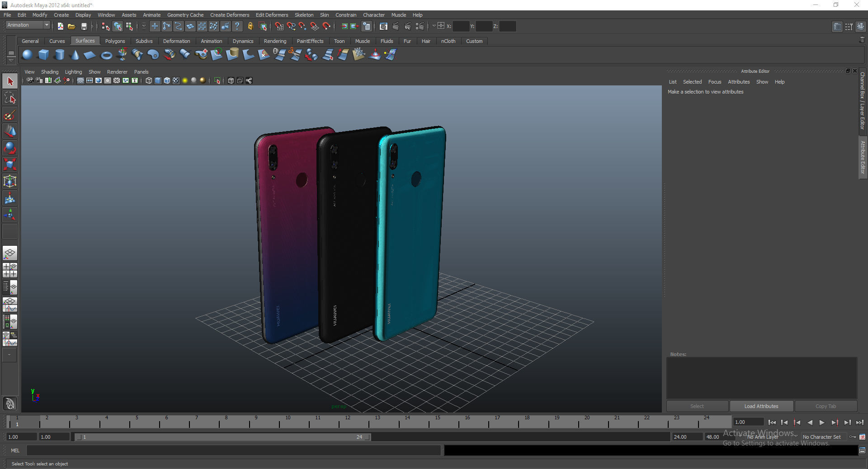This screenshot has width=868, height=469.
Task: Activate the Soft Modification tool
Action: 10,198
